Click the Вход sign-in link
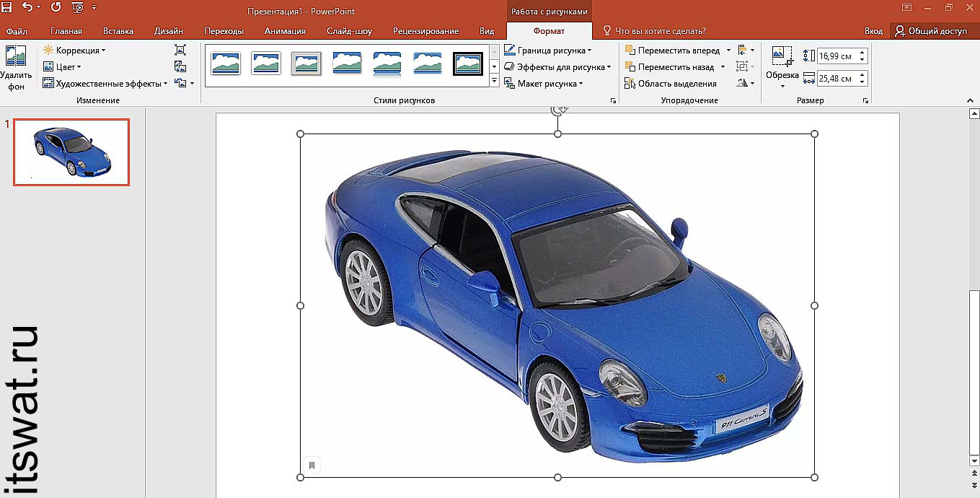The image size is (980, 498). tap(873, 31)
